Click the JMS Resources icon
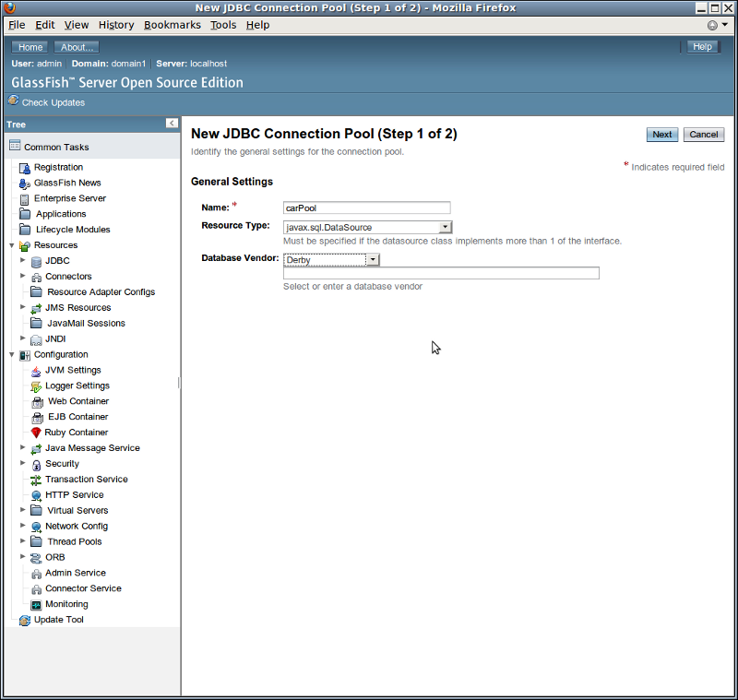This screenshot has height=700, width=738. 36,308
